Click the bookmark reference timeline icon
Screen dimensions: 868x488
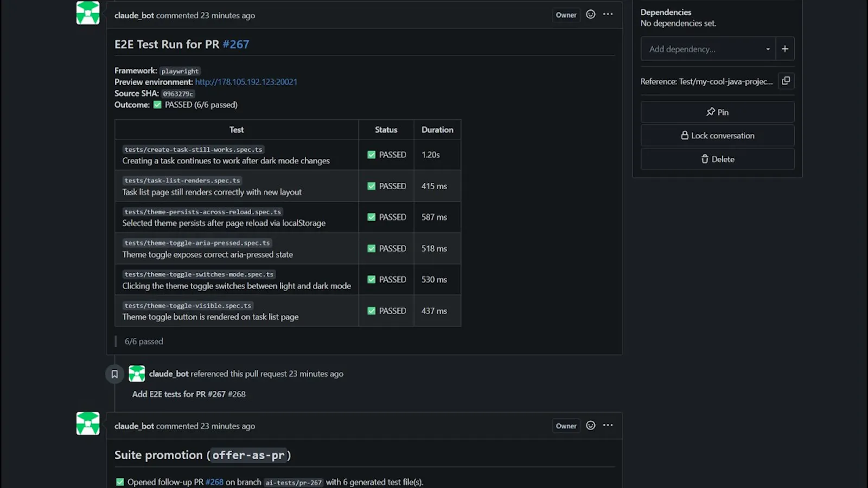pyautogui.click(x=114, y=374)
